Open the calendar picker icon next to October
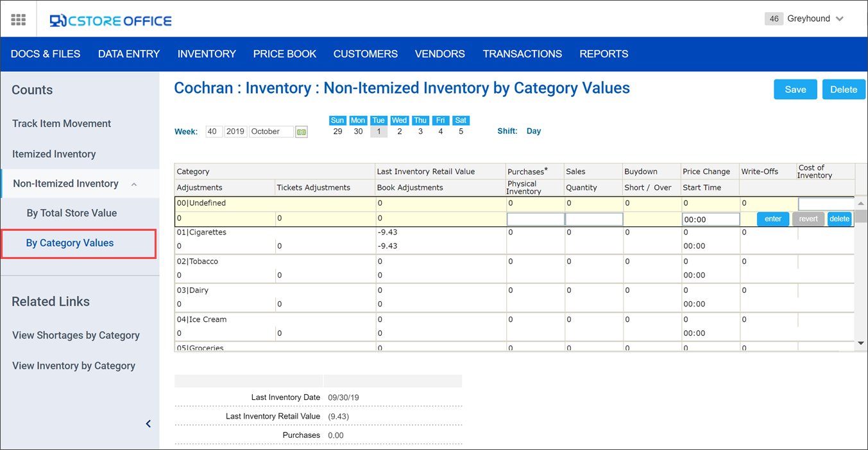Screen dimensions: 868x450 coord(302,131)
